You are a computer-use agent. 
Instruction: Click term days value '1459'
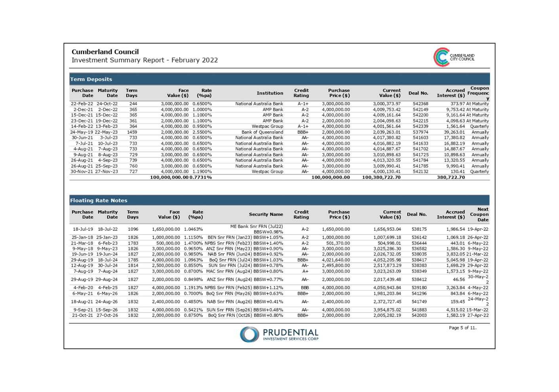point(132,132)
